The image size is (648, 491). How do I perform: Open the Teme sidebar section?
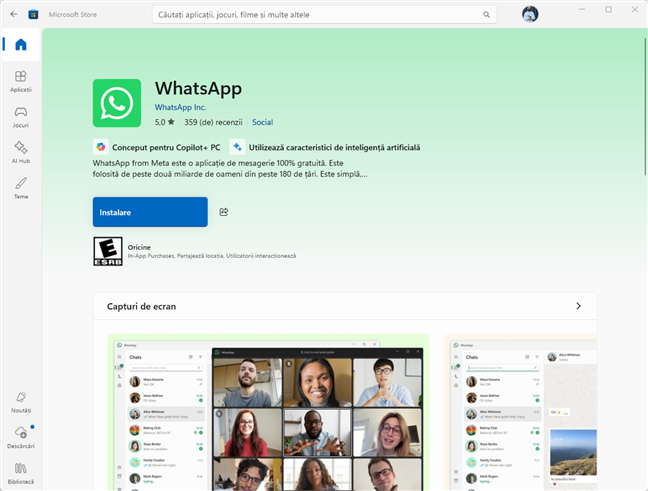(x=21, y=188)
